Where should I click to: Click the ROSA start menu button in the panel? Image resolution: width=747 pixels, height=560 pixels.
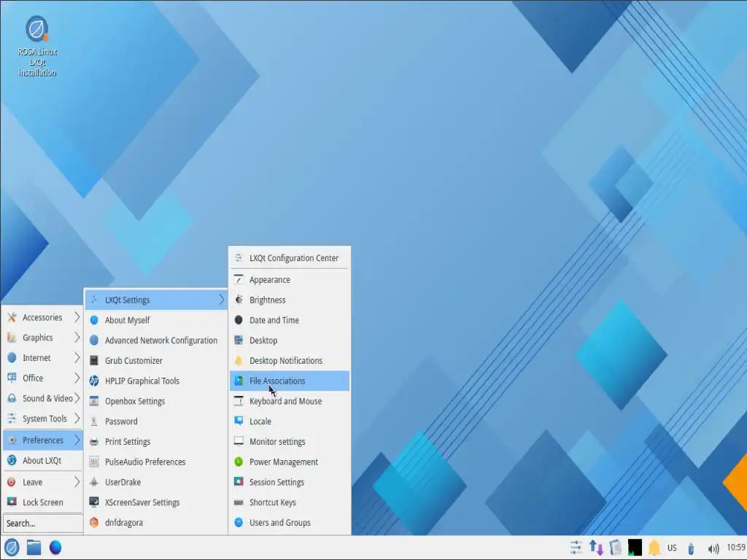[12, 548]
